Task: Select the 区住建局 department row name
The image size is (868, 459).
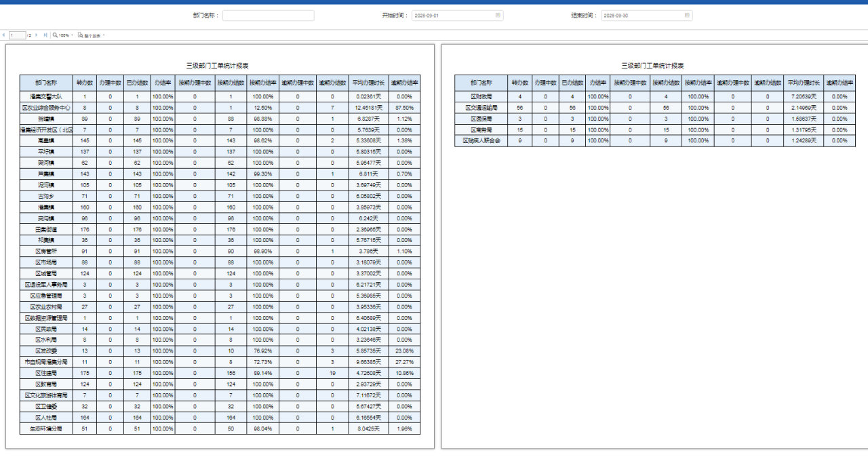Action: point(46,373)
